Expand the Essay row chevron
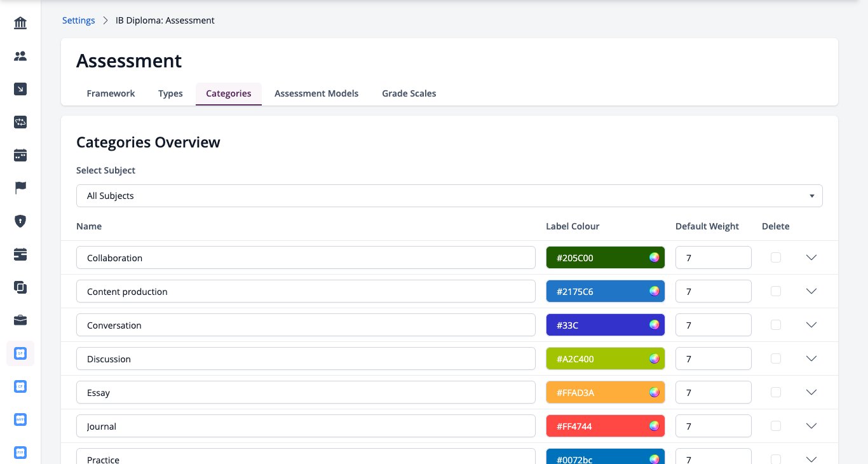 [x=811, y=392]
